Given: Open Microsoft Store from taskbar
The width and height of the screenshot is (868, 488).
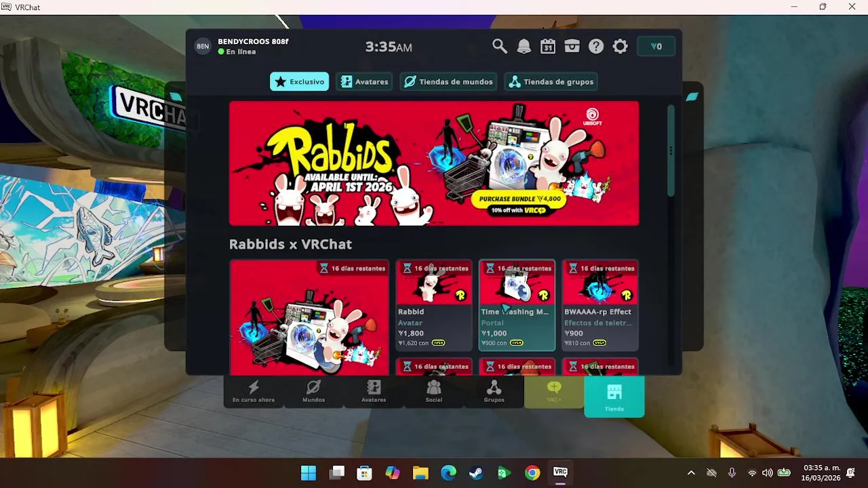Looking at the screenshot, I should pos(365,472).
